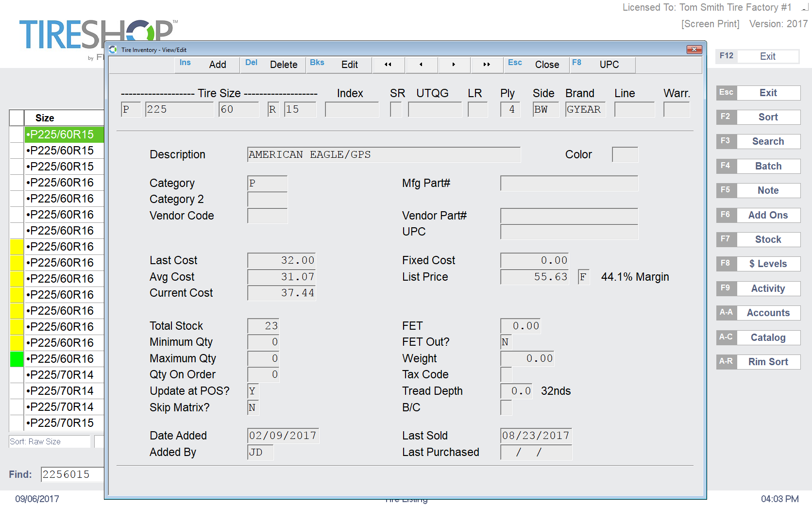Open the A-A Accounts option

(758, 313)
